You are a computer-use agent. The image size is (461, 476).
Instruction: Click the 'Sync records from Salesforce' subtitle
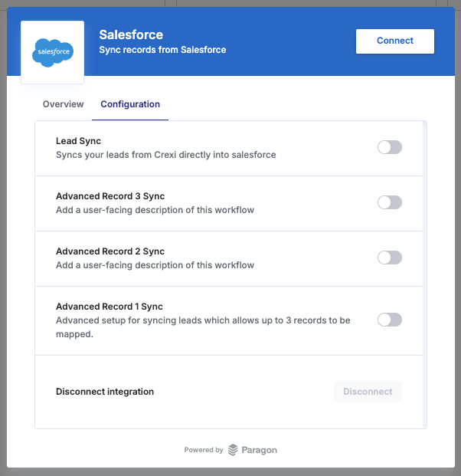pos(162,50)
